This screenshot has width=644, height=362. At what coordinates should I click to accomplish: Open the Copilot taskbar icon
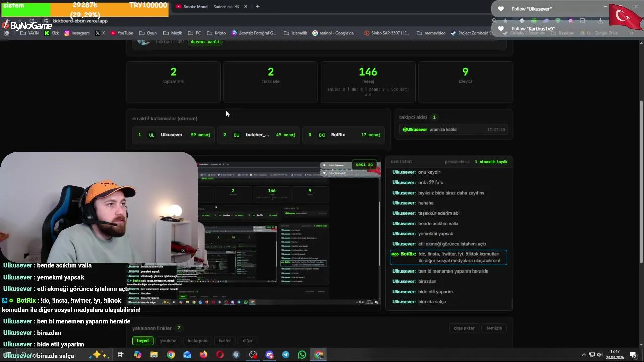pos(137,355)
